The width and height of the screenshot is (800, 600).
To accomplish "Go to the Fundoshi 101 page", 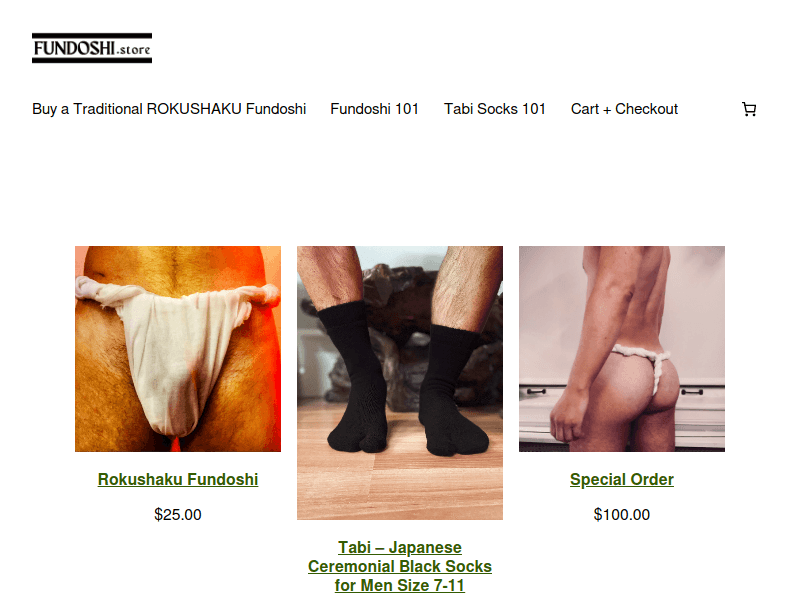I will (x=374, y=109).
